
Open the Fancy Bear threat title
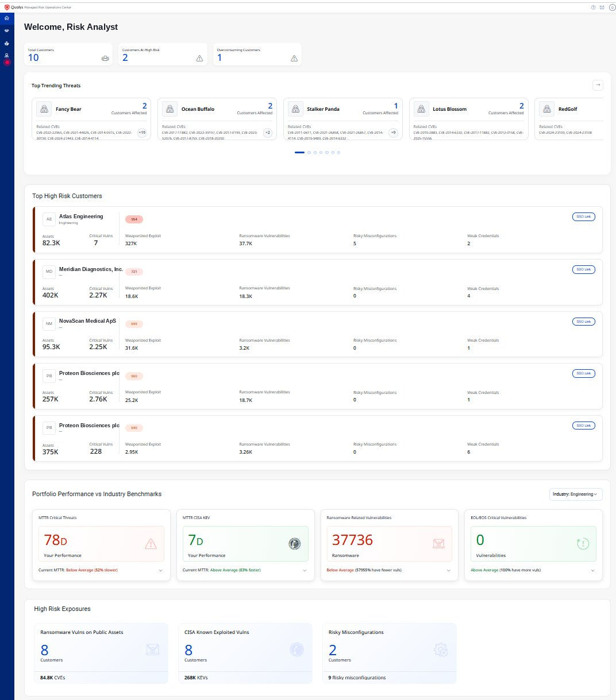pyautogui.click(x=68, y=109)
